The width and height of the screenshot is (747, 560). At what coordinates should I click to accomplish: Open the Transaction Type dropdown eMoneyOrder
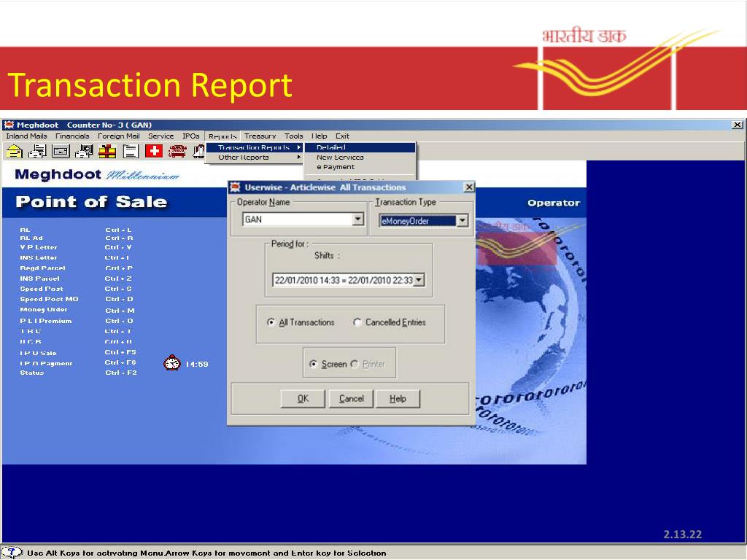click(x=462, y=220)
